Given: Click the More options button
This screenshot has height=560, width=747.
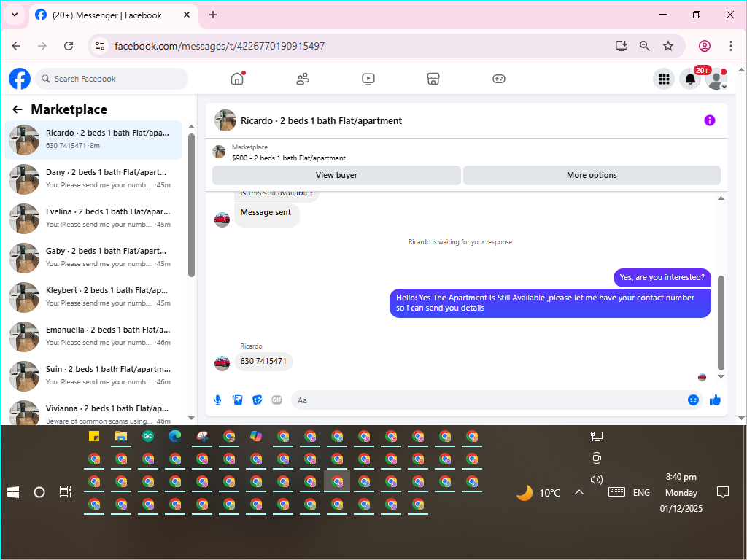Looking at the screenshot, I should 592,175.
